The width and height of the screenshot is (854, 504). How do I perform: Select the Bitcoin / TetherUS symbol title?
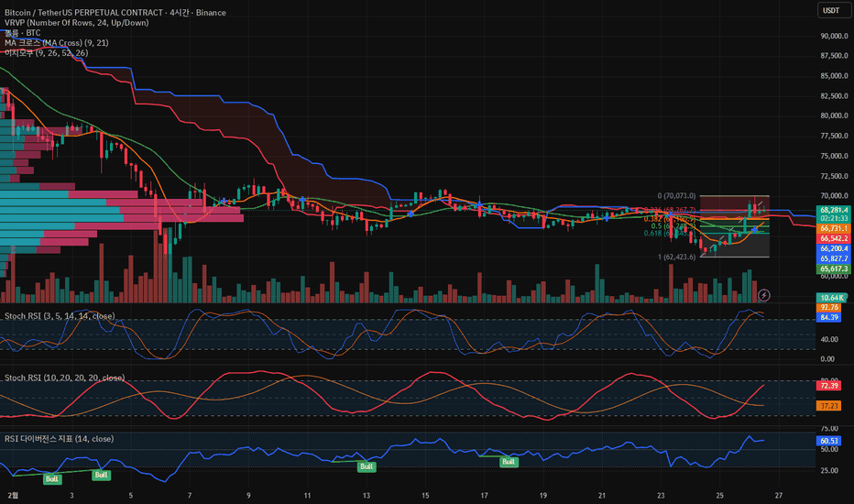pos(115,13)
